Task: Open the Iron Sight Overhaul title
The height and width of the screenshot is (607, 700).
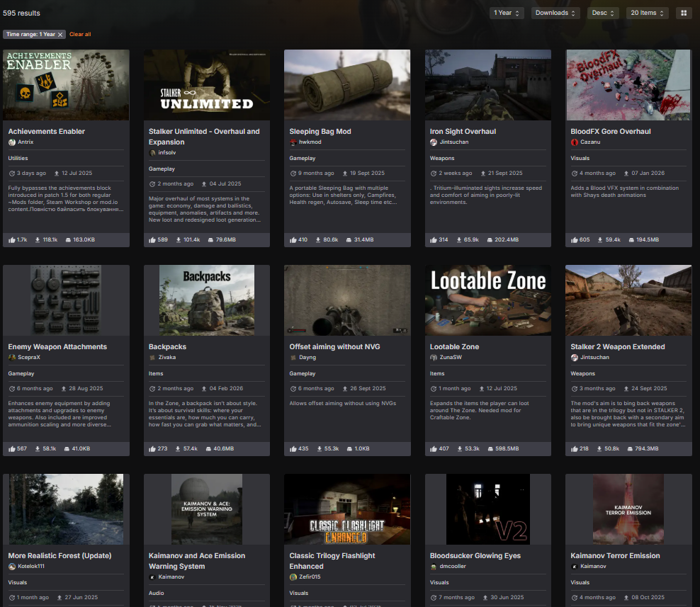Action: click(x=463, y=131)
